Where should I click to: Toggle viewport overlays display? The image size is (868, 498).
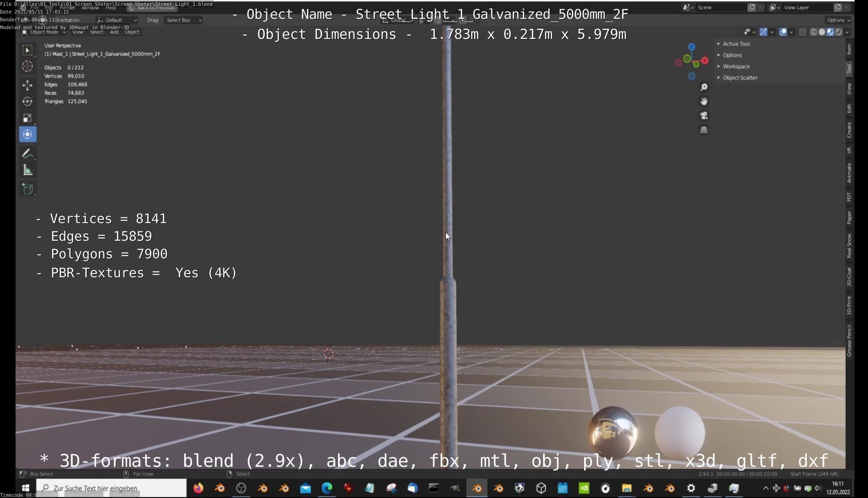pos(783,32)
